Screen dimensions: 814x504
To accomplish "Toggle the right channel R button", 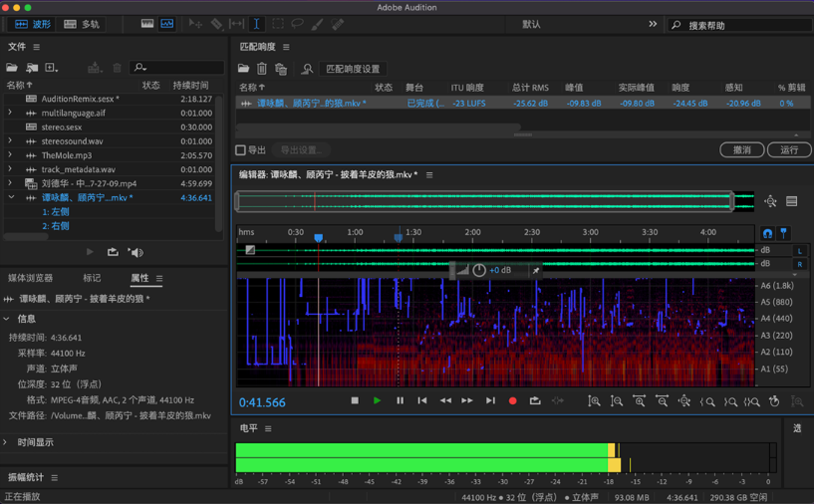I will tap(799, 264).
